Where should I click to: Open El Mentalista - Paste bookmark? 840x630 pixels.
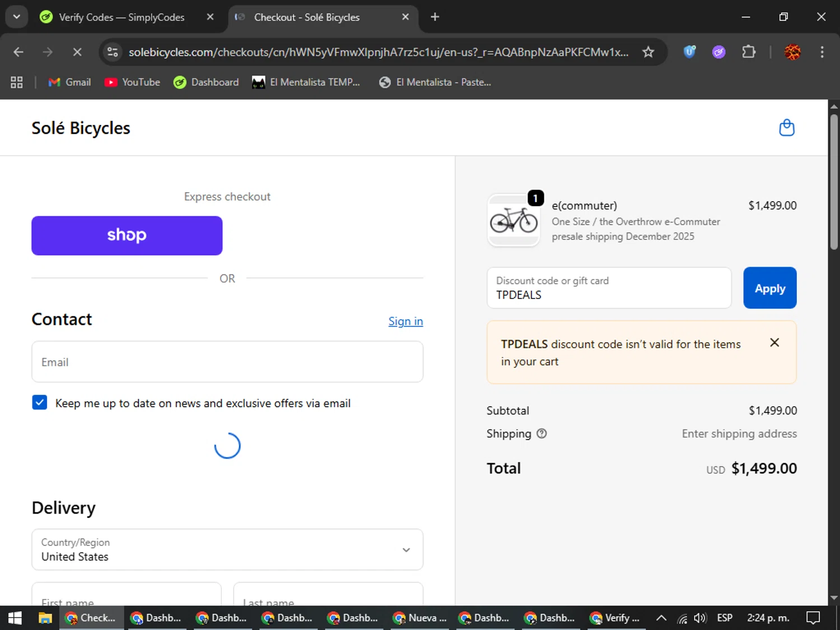(435, 82)
